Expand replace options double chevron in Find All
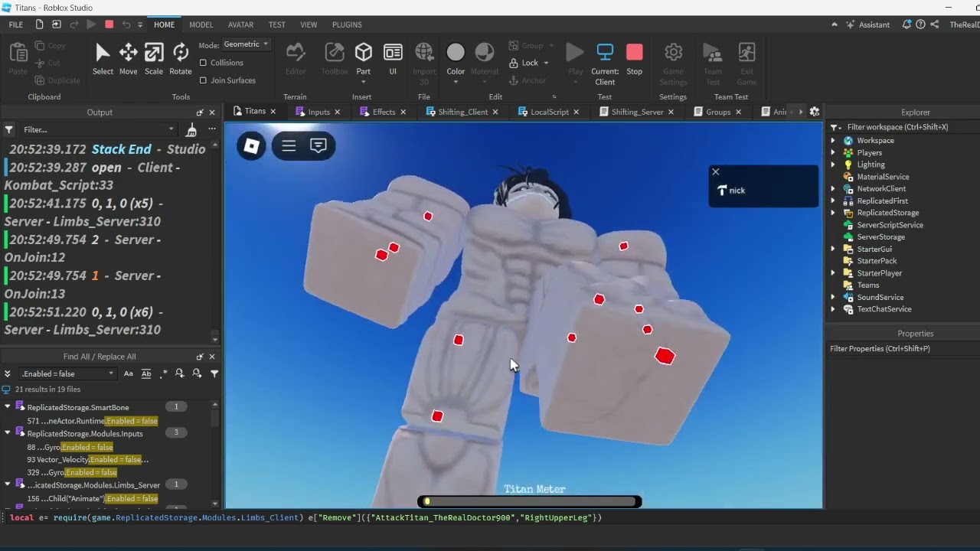The image size is (980, 551). pyautogui.click(x=8, y=373)
